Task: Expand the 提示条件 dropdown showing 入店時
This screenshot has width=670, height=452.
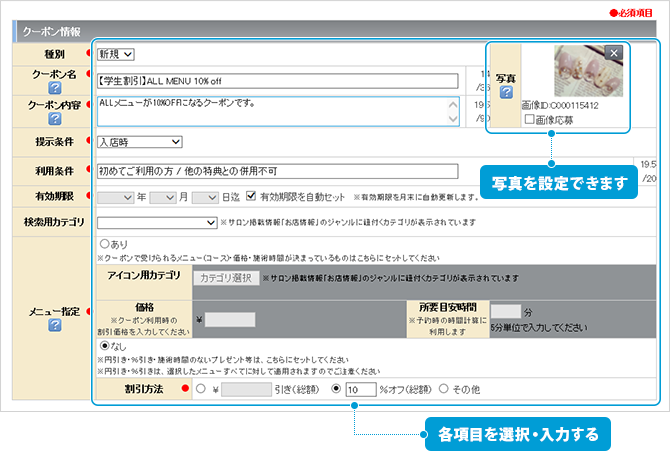Action: (x=139, y=143)
